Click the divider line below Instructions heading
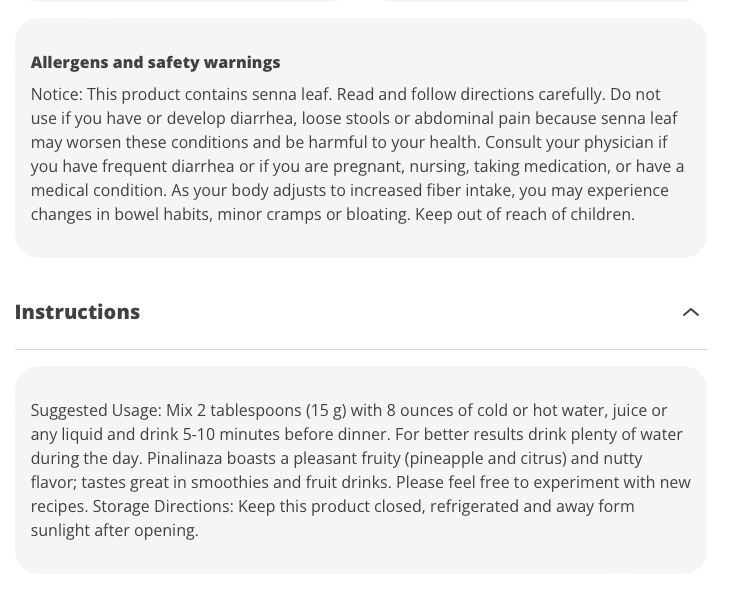 (x=360, y=349)
